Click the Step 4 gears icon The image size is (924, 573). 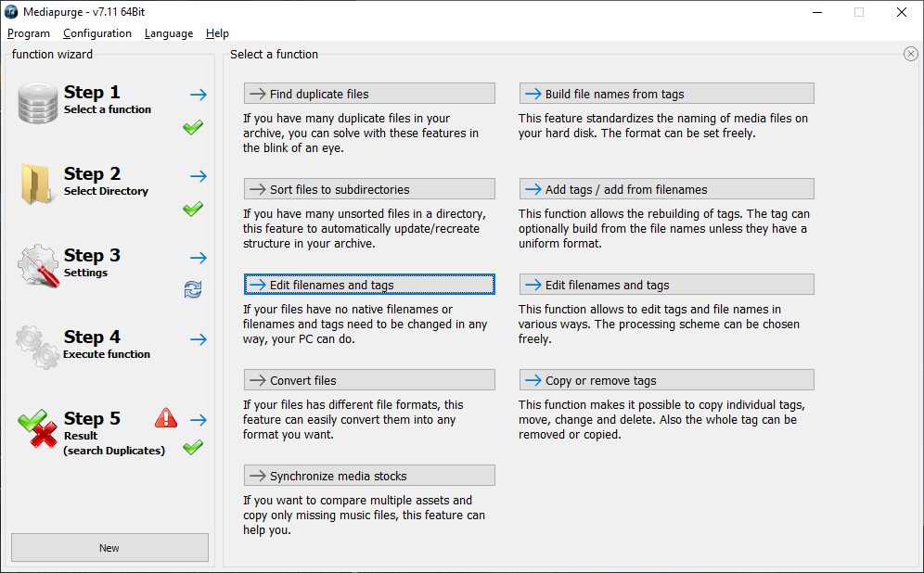pos(37,347)
